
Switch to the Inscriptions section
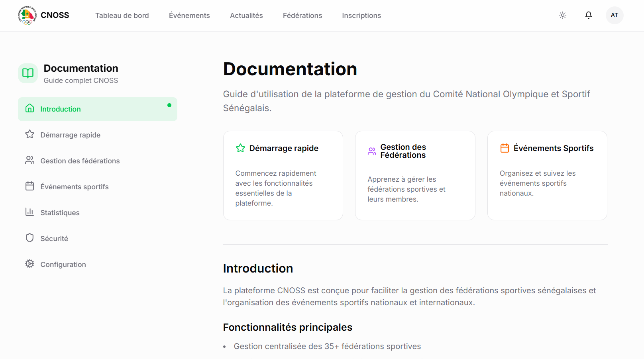[x=361, y=15]
